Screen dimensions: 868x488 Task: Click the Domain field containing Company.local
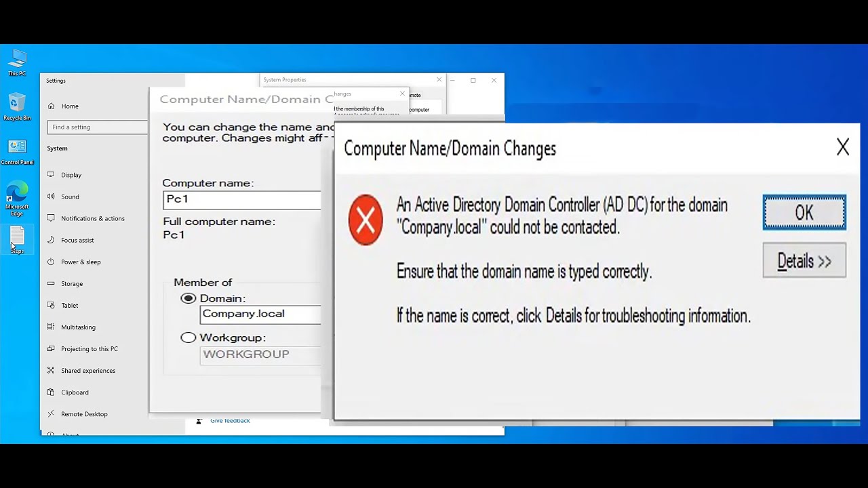(x=260, y=314)
